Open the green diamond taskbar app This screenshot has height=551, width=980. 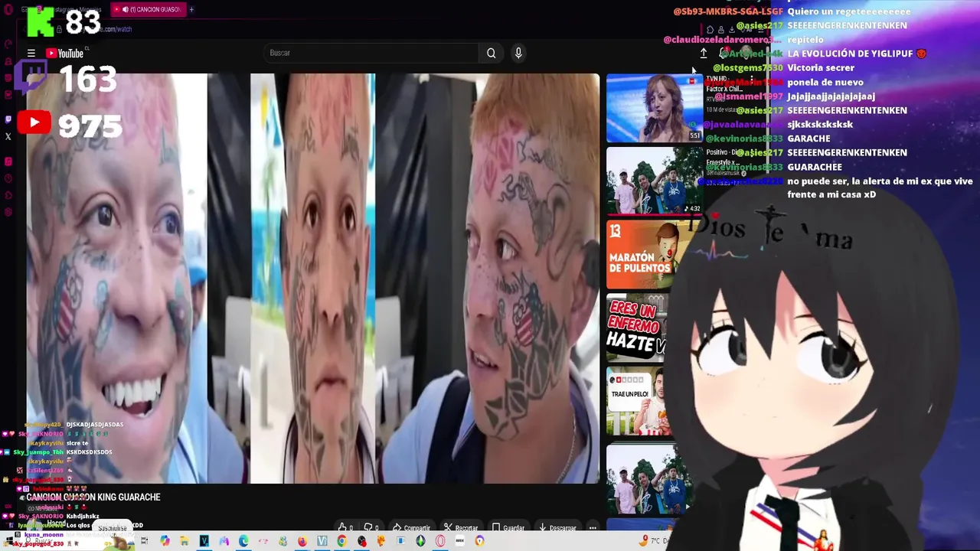pyautogui.click(x=420, y=541)
